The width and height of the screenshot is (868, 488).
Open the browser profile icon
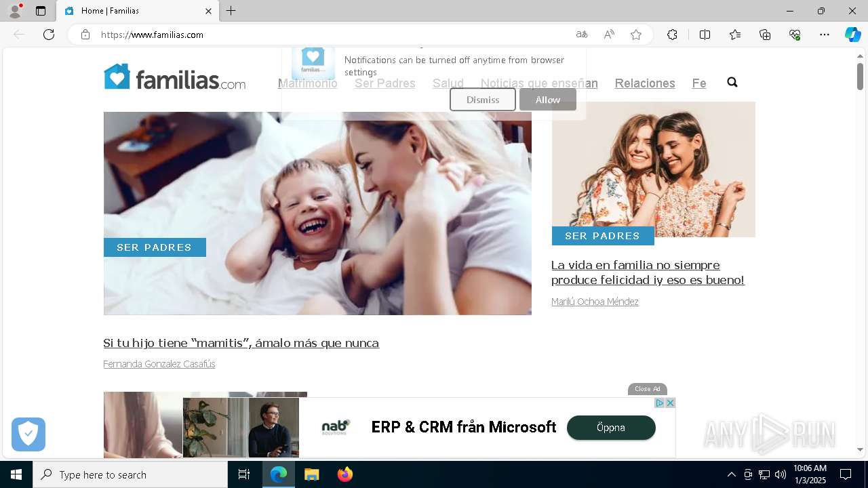click(x=14, y=11)
